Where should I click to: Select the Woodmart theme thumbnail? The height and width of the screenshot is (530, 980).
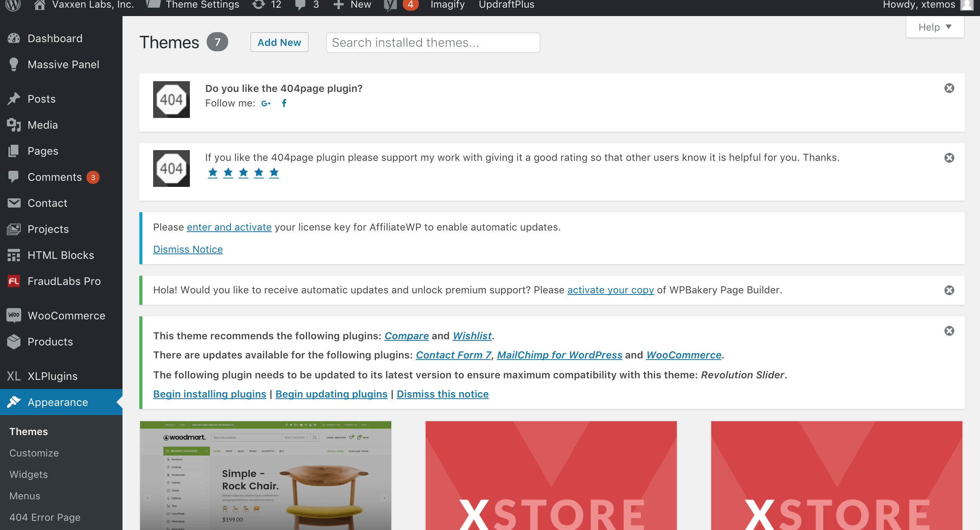click(x=266, y=476)
